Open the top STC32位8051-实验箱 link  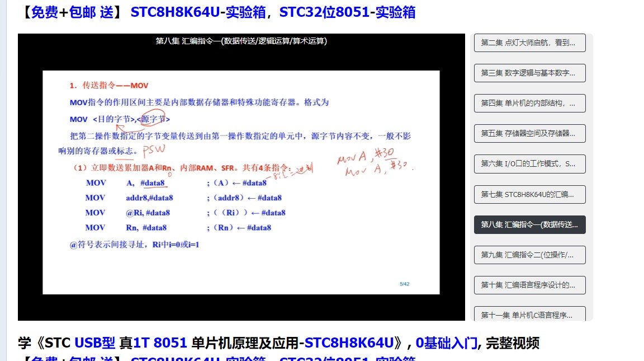point(347,12)
